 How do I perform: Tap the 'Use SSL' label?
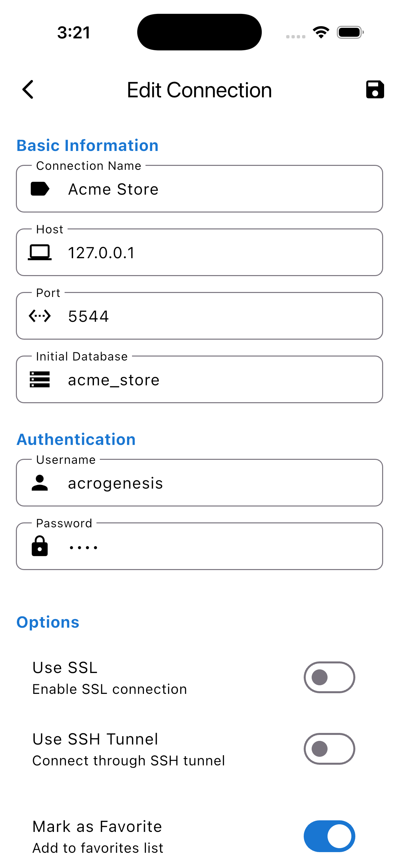(65, 667)
